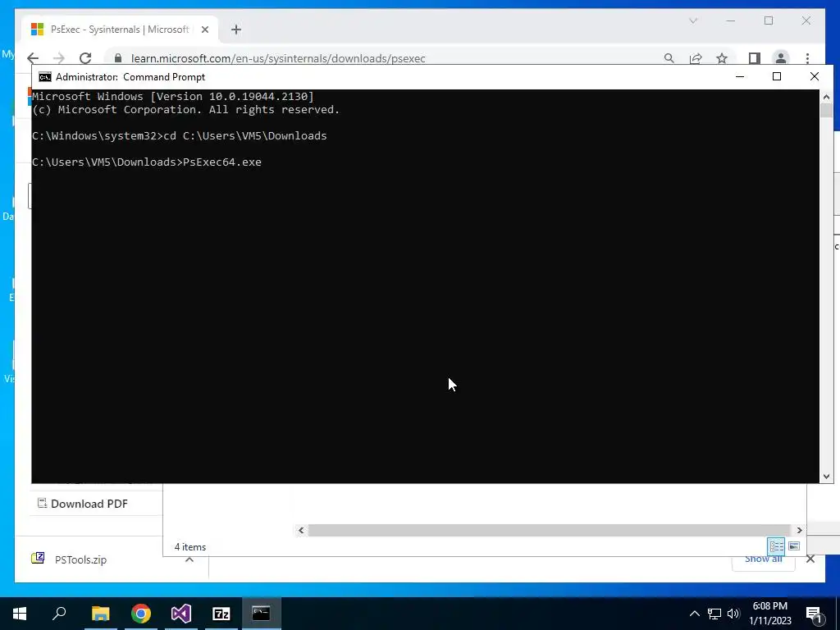
Task: Click the Chrome forward arrow
Action: (59, 58)
